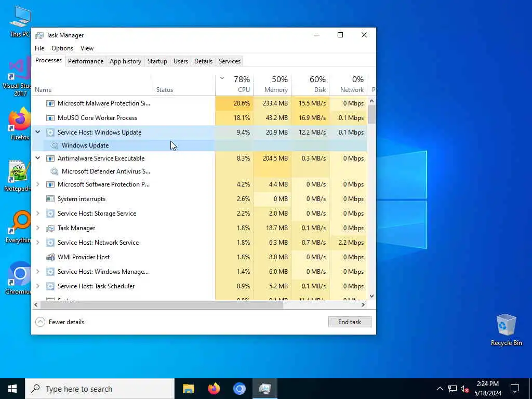Sort processes by the Memory column

coord(272,85)
